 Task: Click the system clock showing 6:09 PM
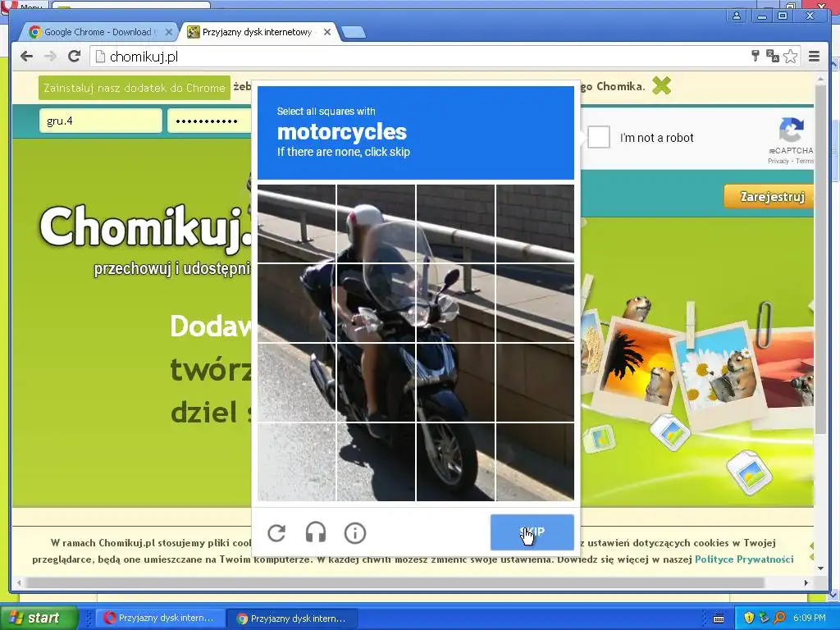click(810, 618)
